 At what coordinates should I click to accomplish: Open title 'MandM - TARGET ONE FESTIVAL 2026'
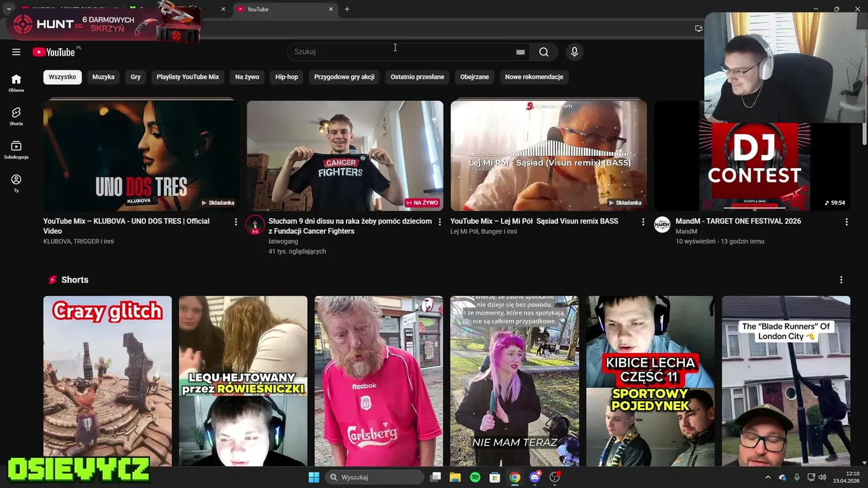tap(738, 222)
